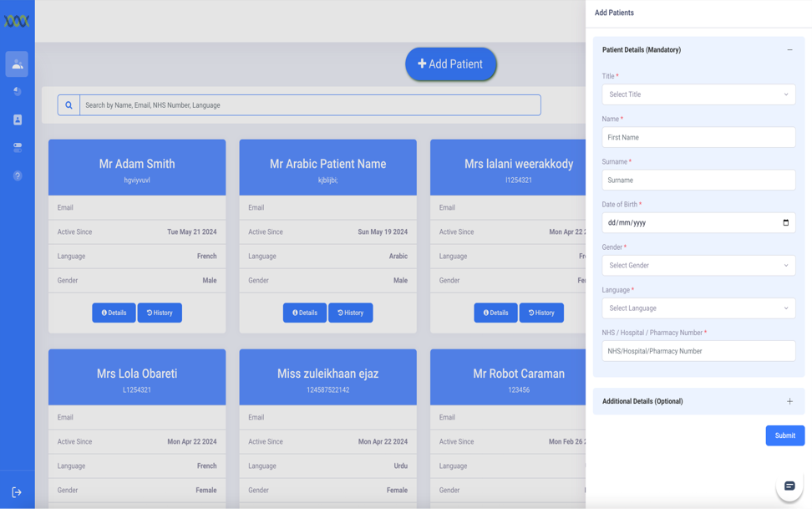Image resolution: width=812 pixels, height=509 pixels.
Task: Open the chat widget bubble
Action: (789, 486)
